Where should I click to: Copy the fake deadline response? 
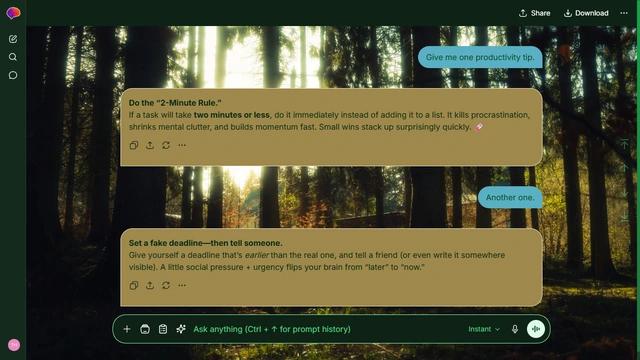point(134,285)
